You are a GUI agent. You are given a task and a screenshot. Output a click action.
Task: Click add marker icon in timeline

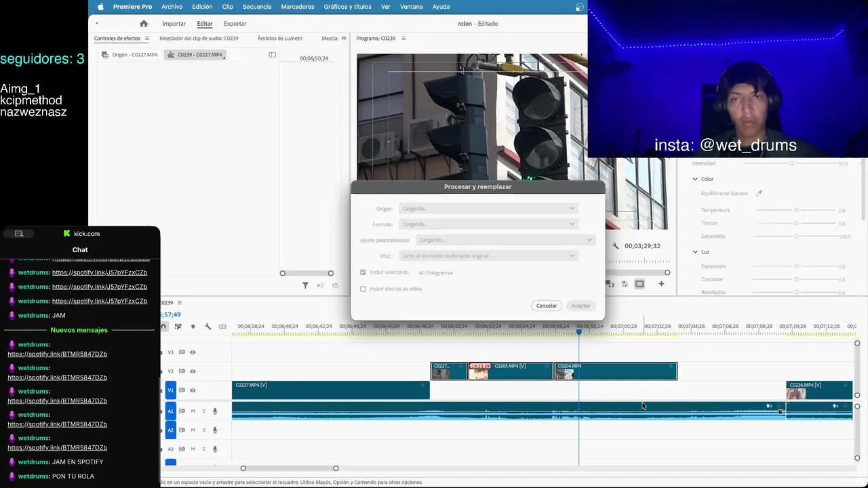coord(193,327)
